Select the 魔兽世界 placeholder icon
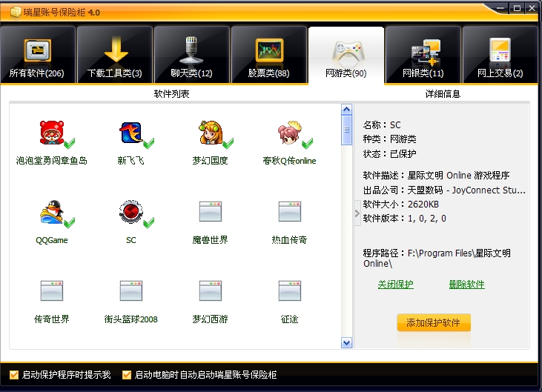This screenshot has height=392, width=542. pos(210,211)
